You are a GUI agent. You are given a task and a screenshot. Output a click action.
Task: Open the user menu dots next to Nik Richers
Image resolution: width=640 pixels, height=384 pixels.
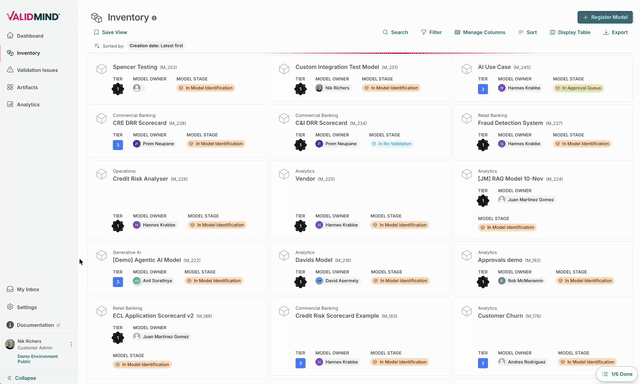pyautogui.click(x=71, y=344)
